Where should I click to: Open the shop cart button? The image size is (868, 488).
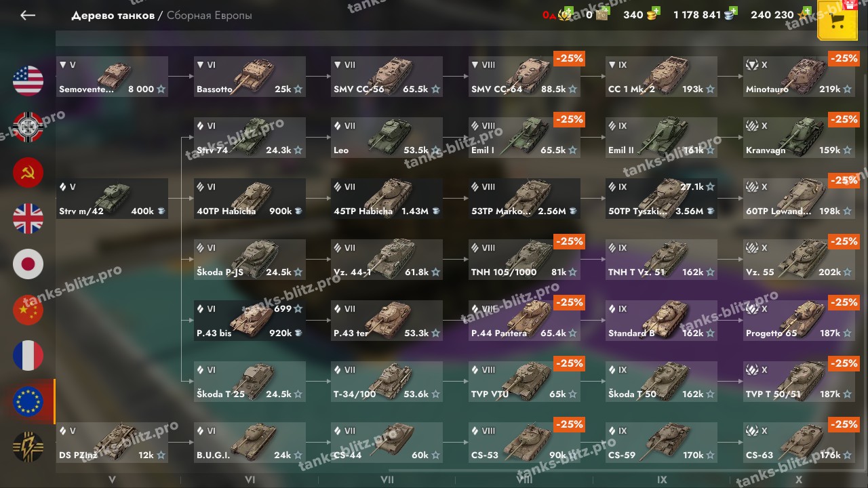tap(837, 20)
